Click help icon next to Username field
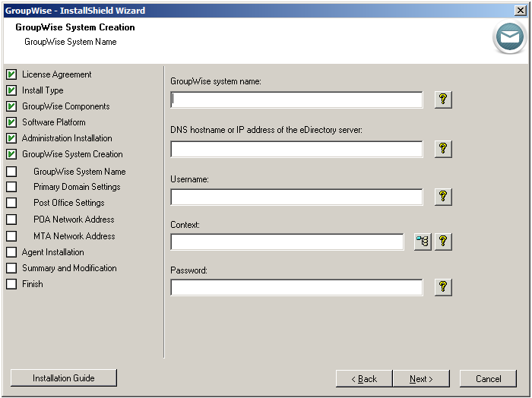The width and height of the screenshot is (532, 398). coord(443,197)
